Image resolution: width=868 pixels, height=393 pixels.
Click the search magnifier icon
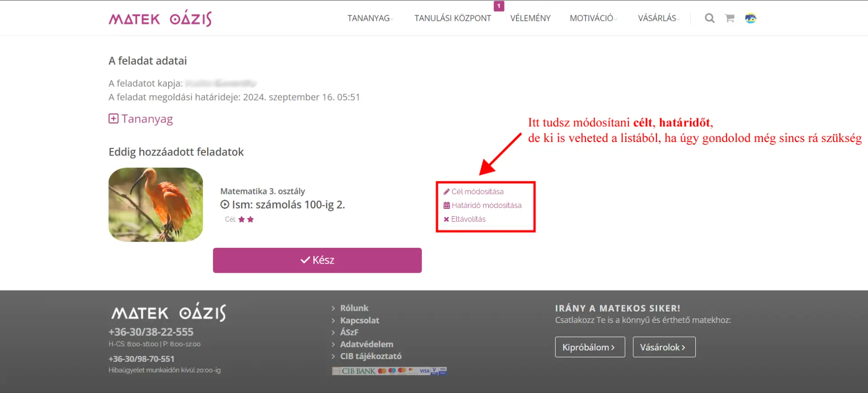tap(709, 18)
